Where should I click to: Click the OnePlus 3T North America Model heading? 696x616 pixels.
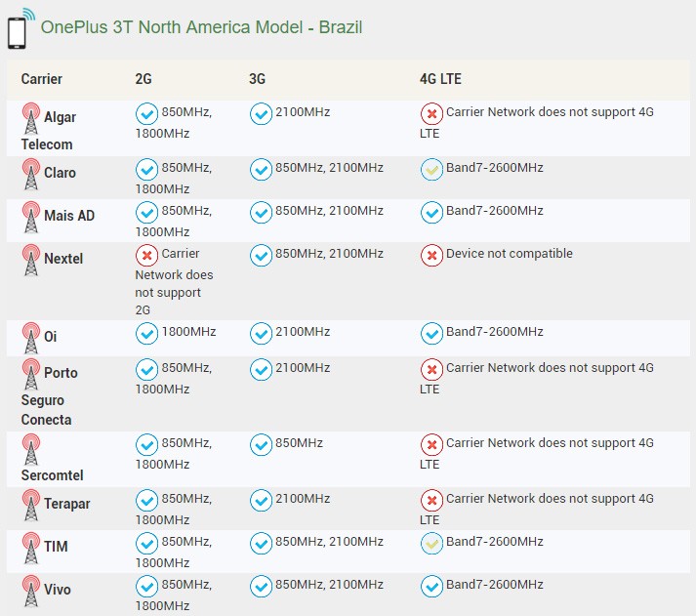(201, 27)
